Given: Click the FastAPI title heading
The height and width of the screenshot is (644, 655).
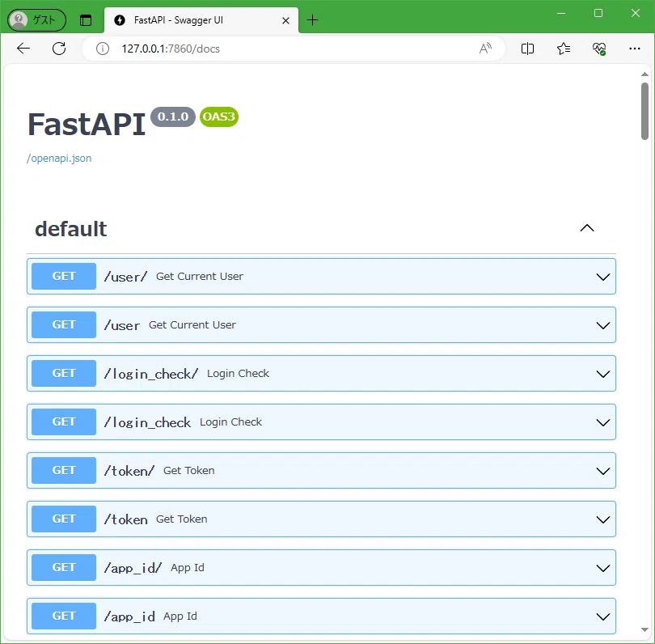Looking at the screenshot, I should [87, 125].
